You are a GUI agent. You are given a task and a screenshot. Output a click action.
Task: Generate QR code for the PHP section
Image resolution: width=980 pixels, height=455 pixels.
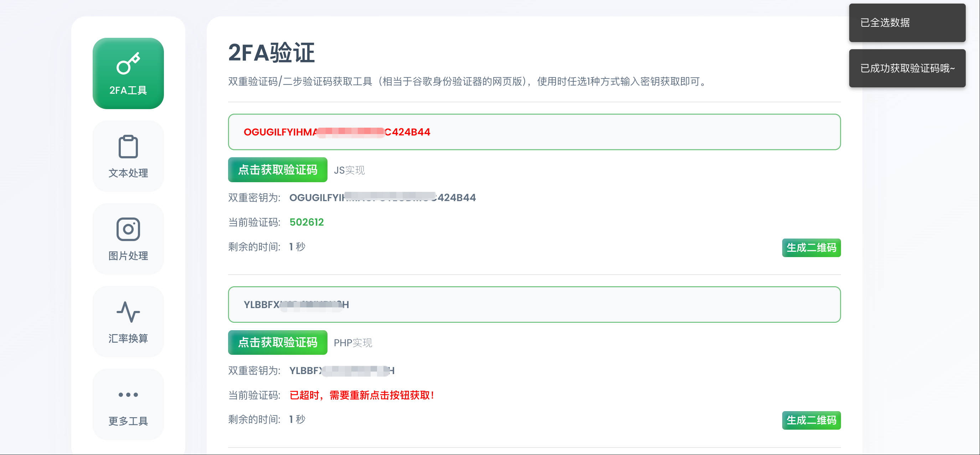point(811,420)
